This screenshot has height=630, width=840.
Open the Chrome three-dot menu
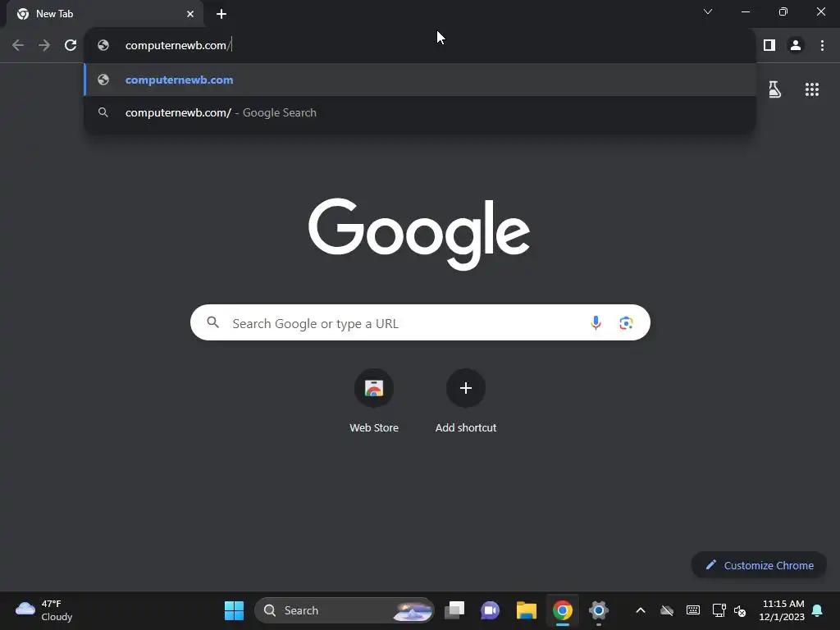pyautogui.click(x=822, y=46)
